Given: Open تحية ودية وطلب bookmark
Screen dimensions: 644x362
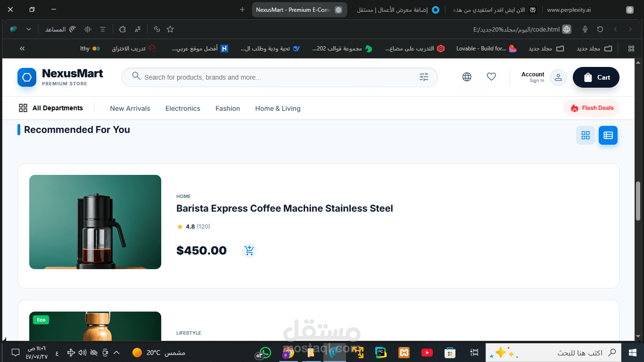Looking at the screenshot, I should (271, 49).
